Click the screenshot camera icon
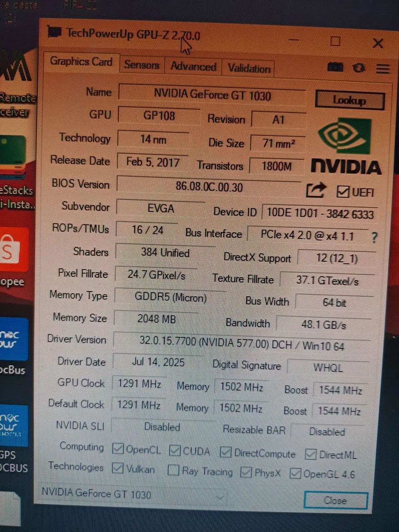399x532 pixels. pyautogui.click(x=335, y=67)
